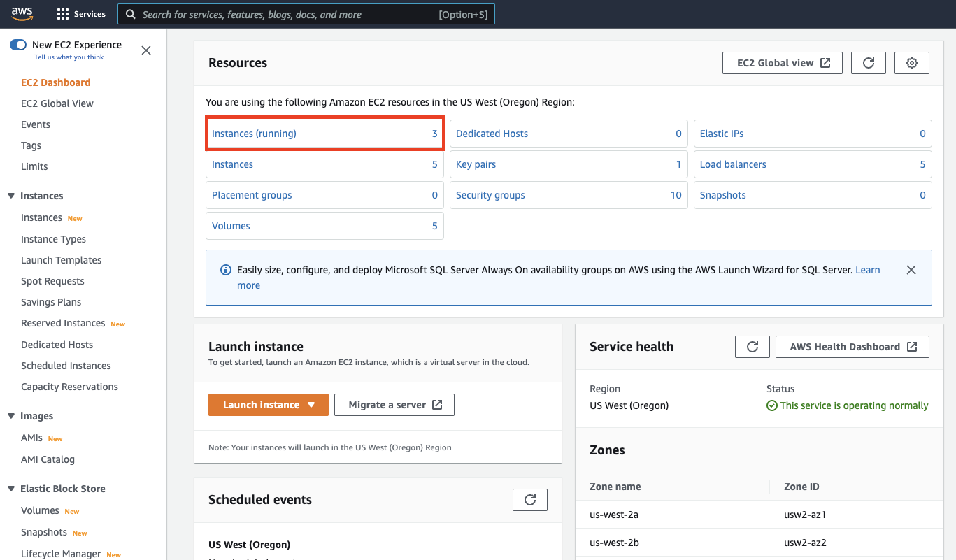Close the New EC2 Experience banner
The image size is (956, 560).
click(x=146, y=50)
